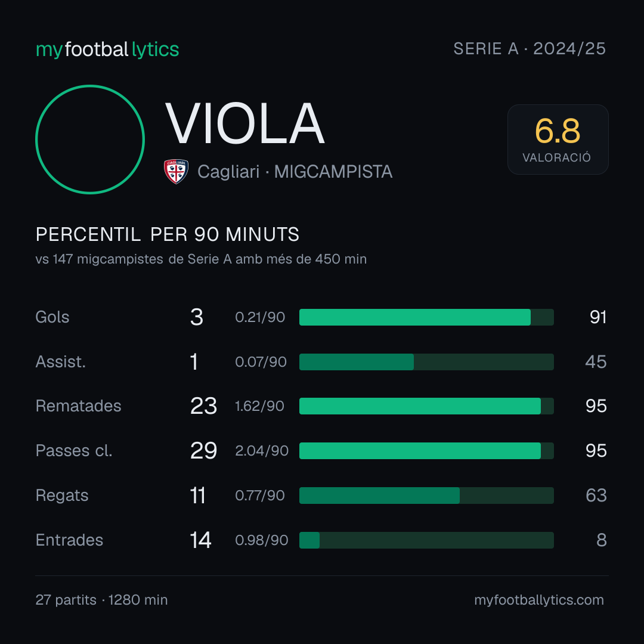The width and height of the screenshot is (644, 644).
Task: Click the Entrades percentile bar
Action: click(426, 540)
